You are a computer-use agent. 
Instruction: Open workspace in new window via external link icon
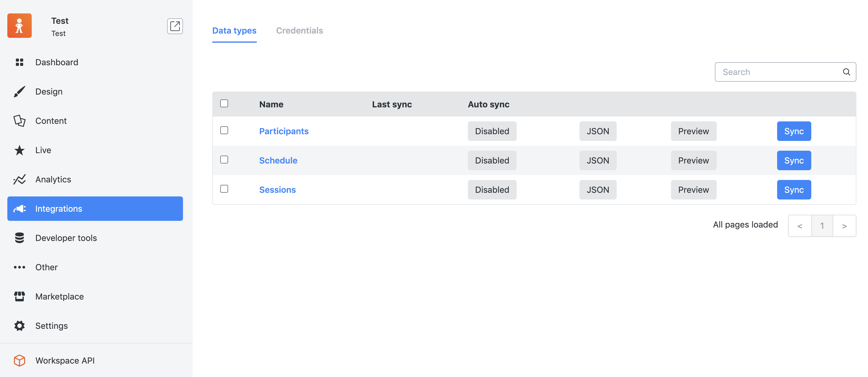[x=175, y=26]
